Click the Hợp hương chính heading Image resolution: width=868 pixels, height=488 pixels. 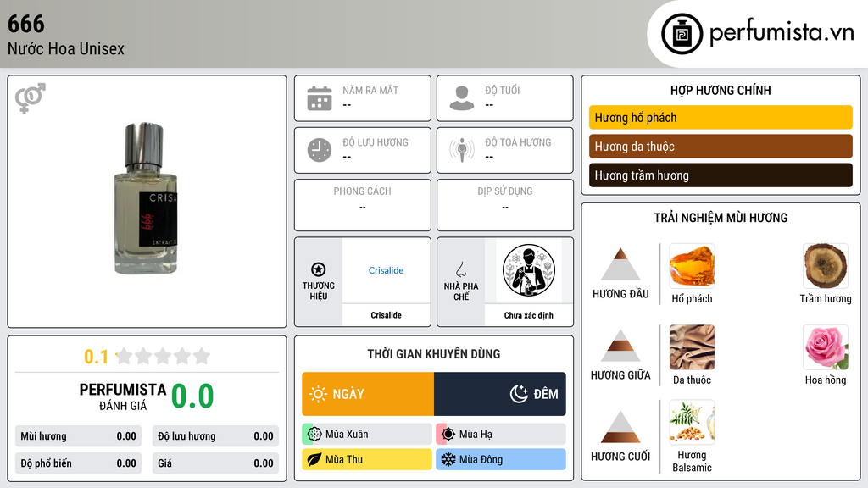[721, 90]
